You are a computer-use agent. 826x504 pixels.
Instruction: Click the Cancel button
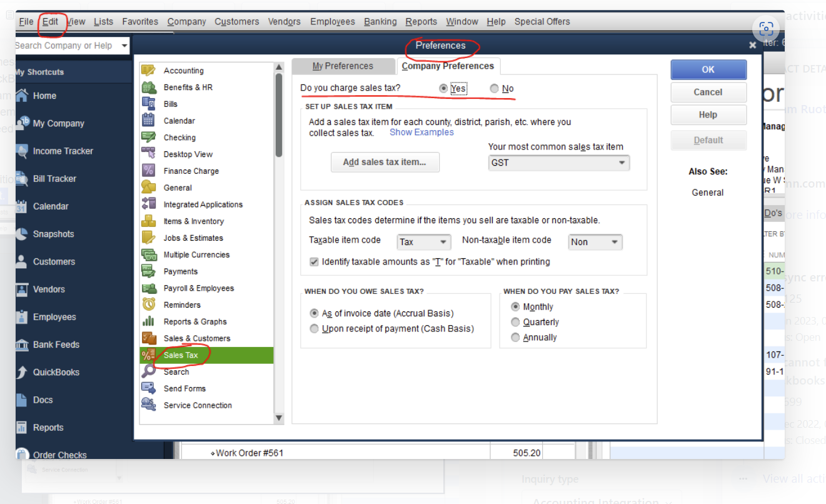pos(708,92)
